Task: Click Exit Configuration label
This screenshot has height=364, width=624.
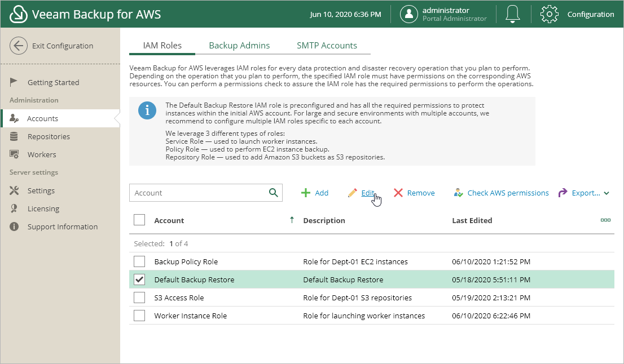Action: (x=63, y=46)
